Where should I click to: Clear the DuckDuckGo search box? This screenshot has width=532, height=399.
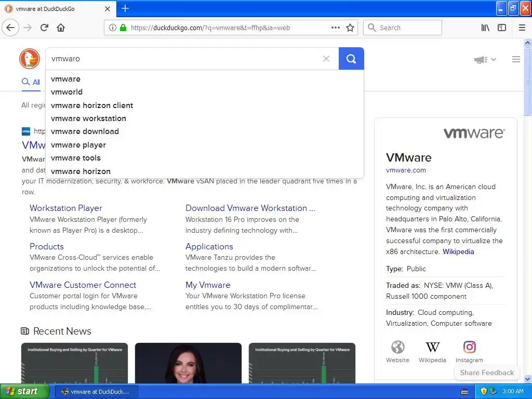[x=326, y=59]
